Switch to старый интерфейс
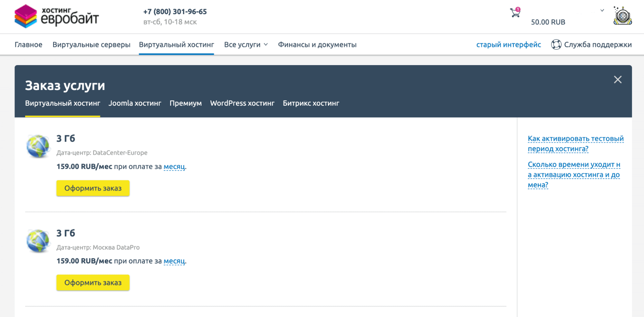The height and width of the screenshot is (317, 644). tap(508, 45)
